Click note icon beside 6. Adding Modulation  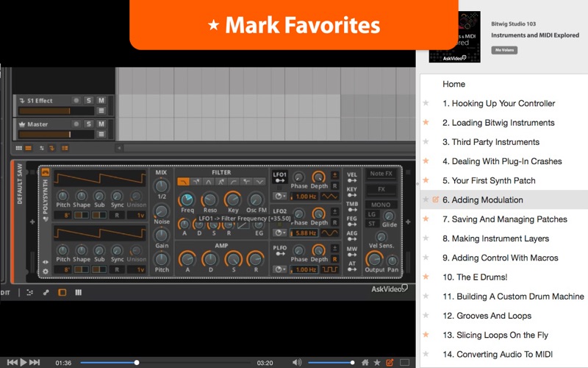point(435,199)
